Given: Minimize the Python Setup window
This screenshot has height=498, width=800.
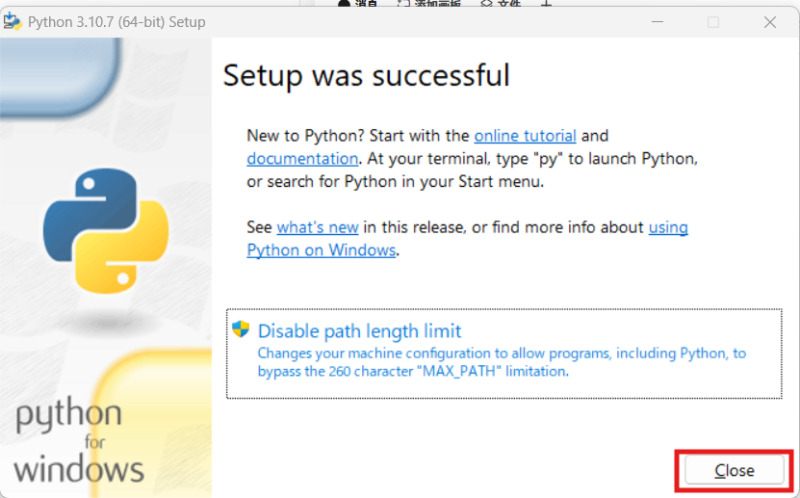Looking at the screenshot, I should click(657, 22).
